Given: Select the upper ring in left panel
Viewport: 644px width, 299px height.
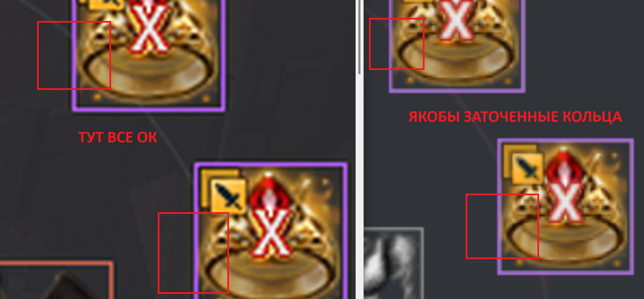Looking at the screenshot, I should (x=149, y=55).
